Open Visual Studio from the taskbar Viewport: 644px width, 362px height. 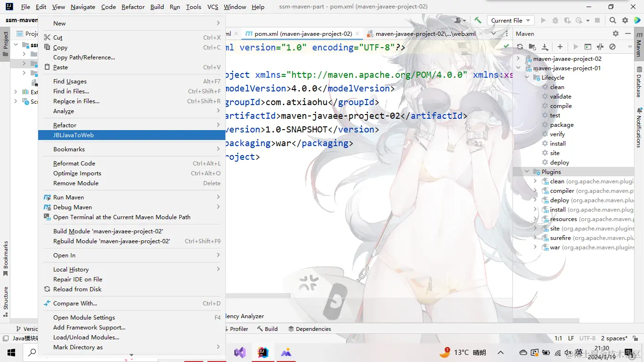point(240,352)
